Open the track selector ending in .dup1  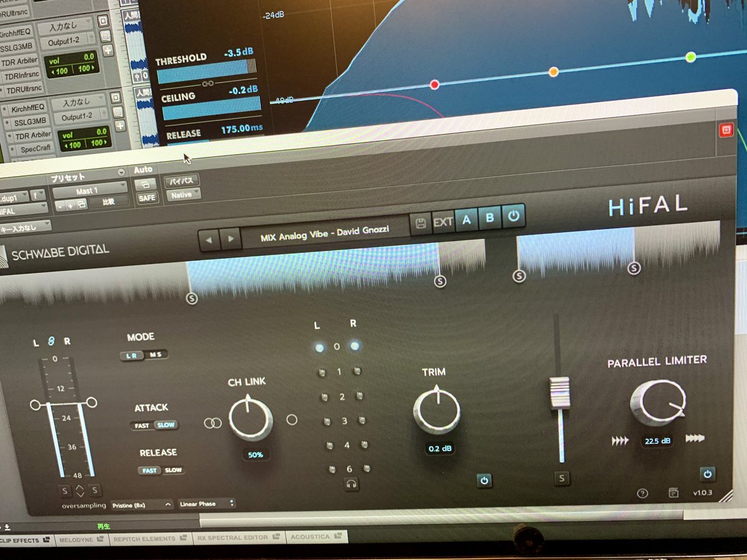pyautogui.click(x=14, y=197)
